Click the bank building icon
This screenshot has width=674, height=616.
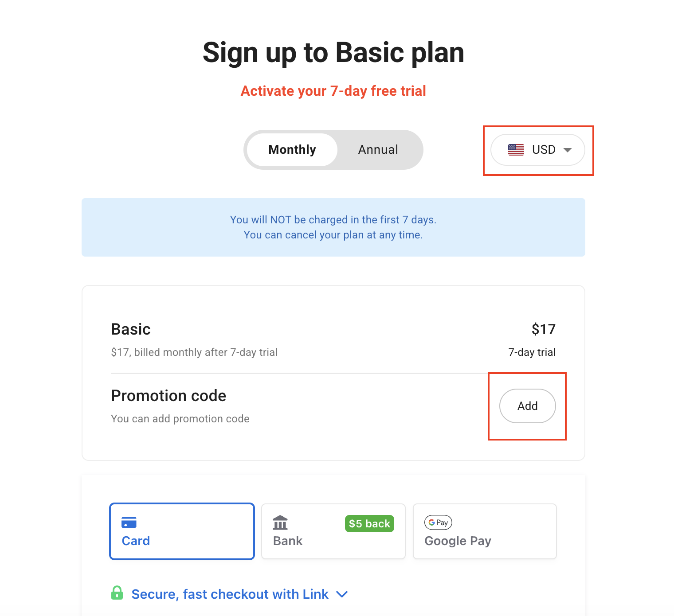click(280, 523)
